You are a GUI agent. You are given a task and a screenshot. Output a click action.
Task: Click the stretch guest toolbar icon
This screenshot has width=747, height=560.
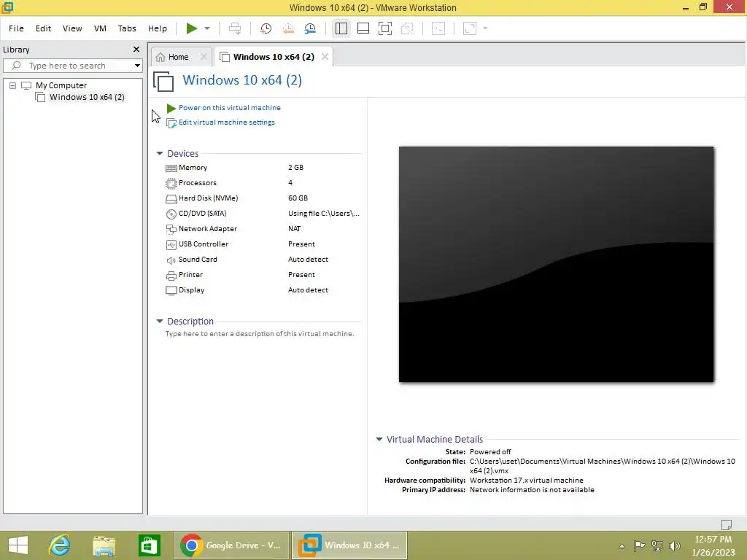pos(470,28)
